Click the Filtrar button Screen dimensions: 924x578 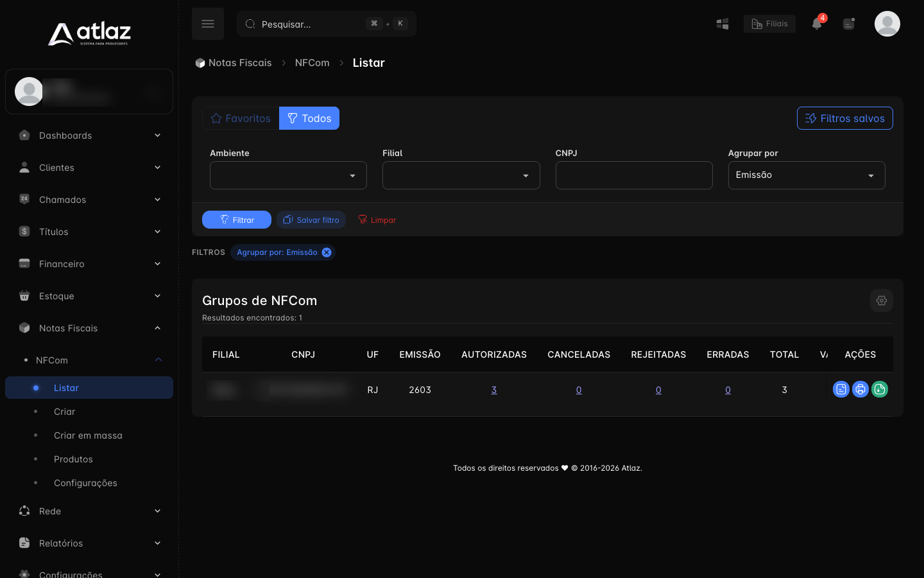pyautogui.click(x=237, y=220)
